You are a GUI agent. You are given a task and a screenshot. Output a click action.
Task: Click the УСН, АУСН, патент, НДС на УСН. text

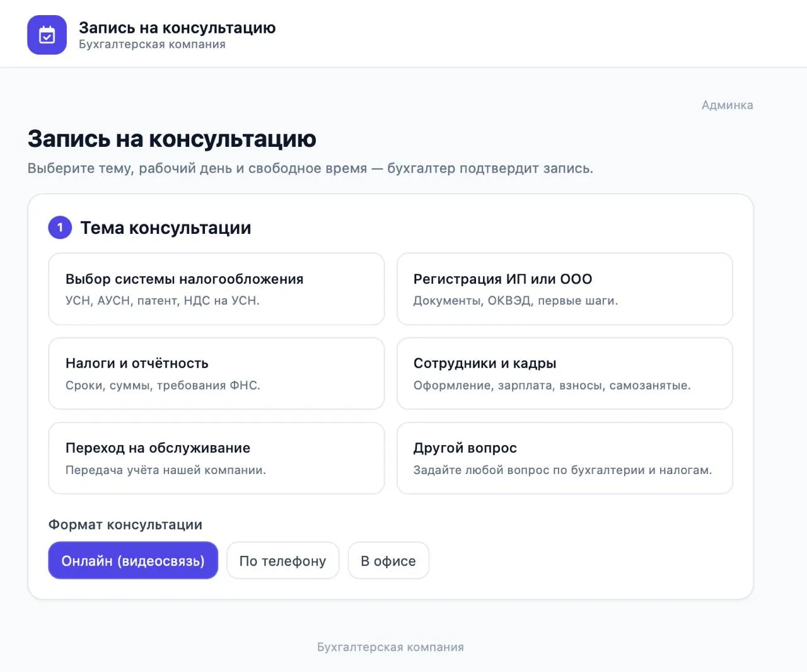coord(163,301)
